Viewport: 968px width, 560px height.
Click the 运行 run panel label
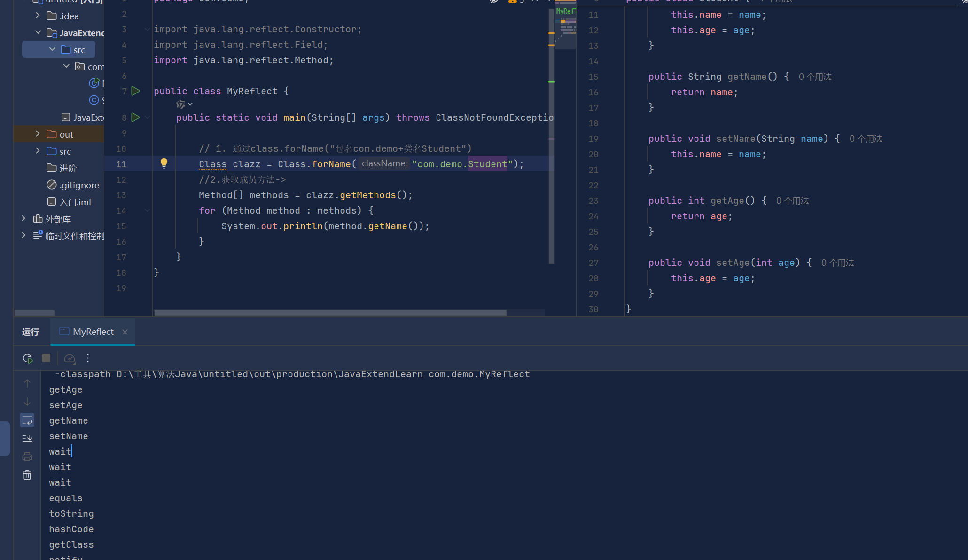[x=31, y=332]
